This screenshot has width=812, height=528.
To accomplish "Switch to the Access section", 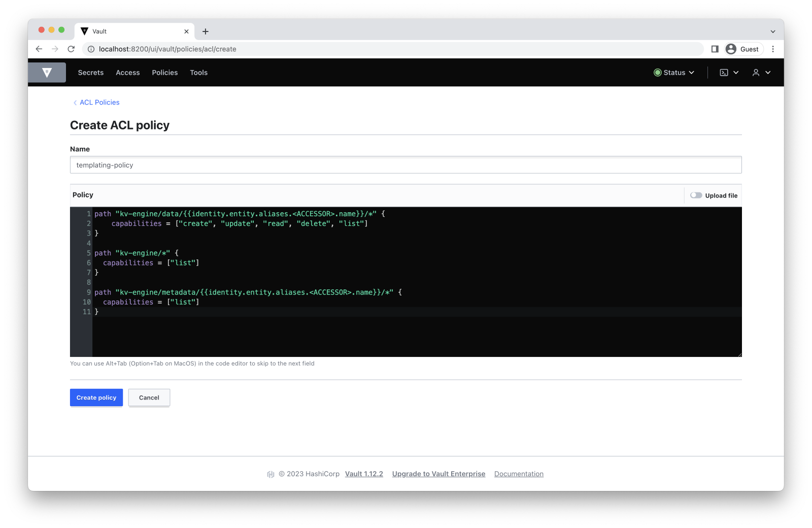I will 127,72.
